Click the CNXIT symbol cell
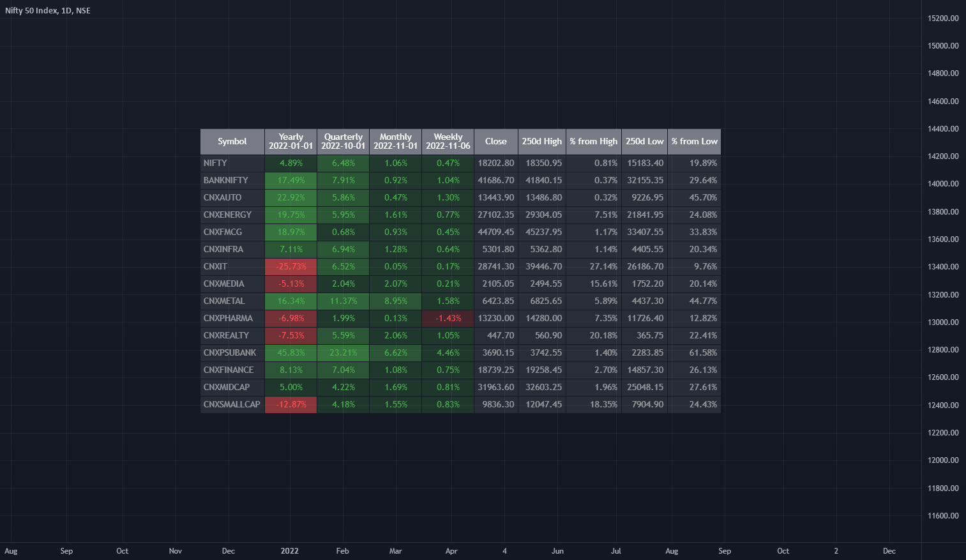 point(232,267)
